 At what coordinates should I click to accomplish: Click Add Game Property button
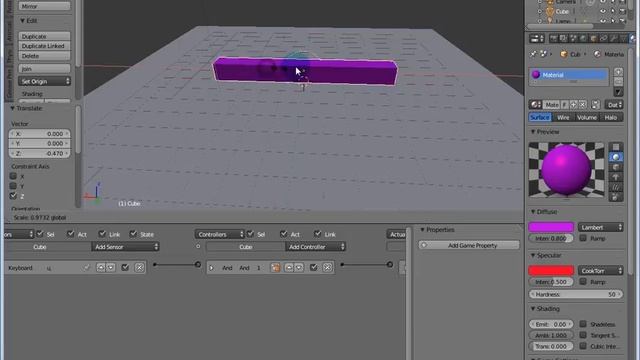click(x=469, y=245)
